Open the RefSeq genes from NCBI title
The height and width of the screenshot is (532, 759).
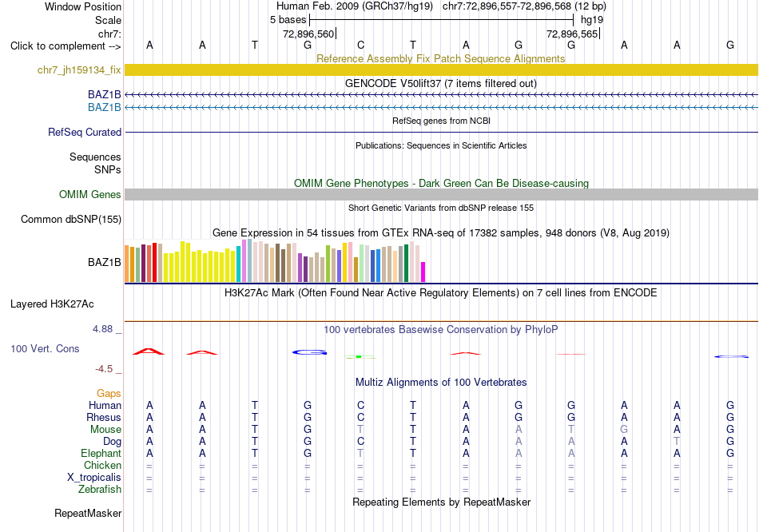(441, 121)
